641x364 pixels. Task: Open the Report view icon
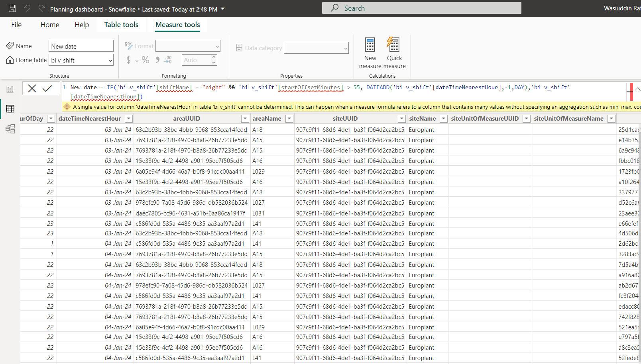point(10,89)
